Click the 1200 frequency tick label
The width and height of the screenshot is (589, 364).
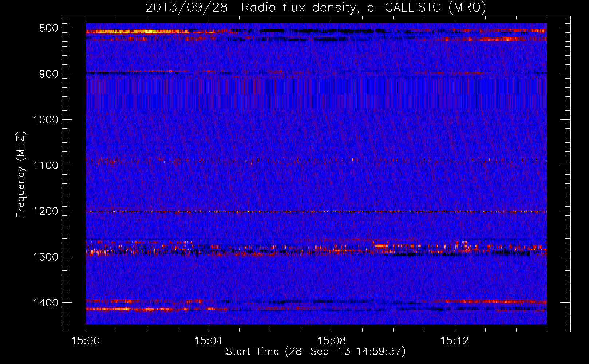(46, 211)
